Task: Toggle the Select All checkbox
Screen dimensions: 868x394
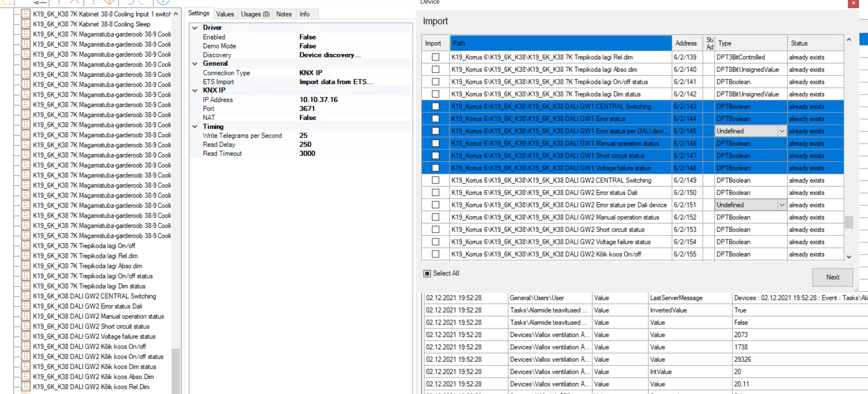Action: click(x=427, y=273)
